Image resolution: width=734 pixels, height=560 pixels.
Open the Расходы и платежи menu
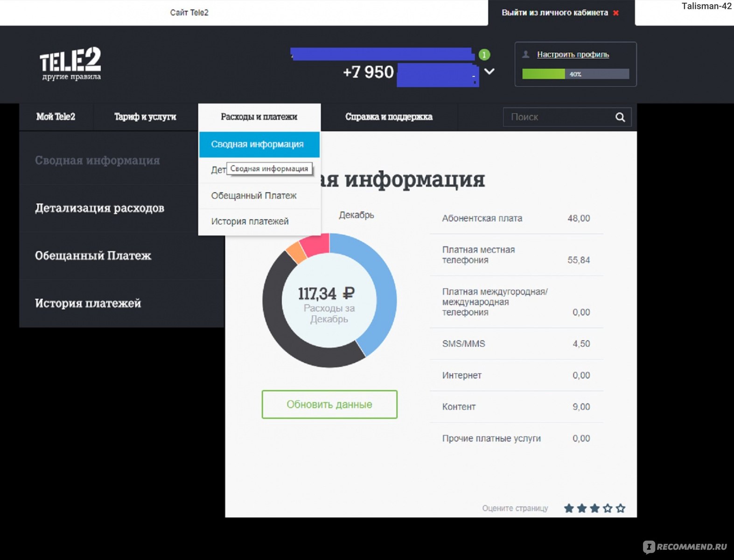point(259,117)
